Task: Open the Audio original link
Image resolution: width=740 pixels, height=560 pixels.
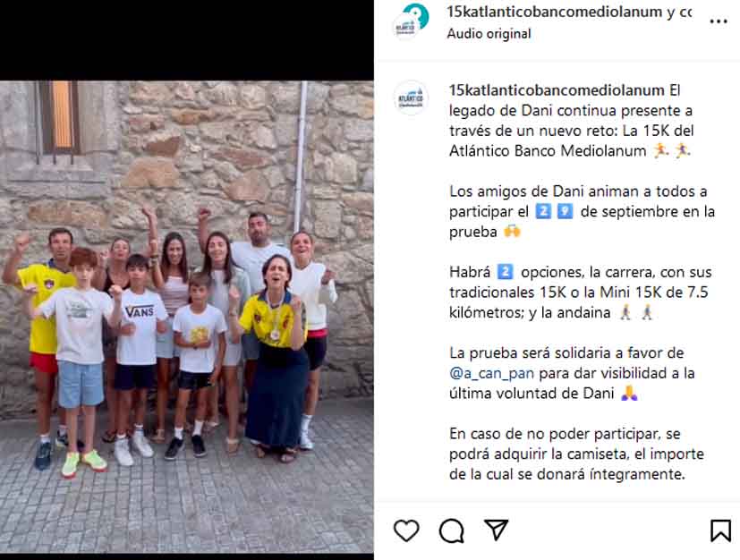Action: [489, 34]
